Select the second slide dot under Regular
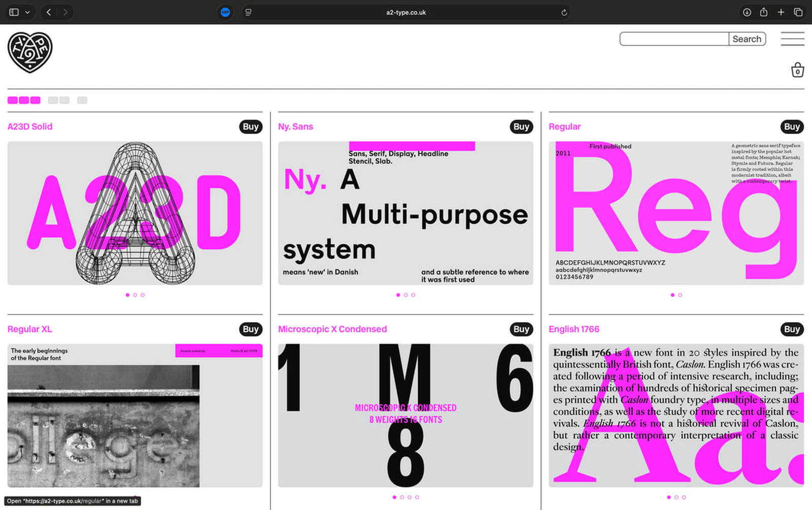This screenshot has width=812, height=510. pos(680,295)
